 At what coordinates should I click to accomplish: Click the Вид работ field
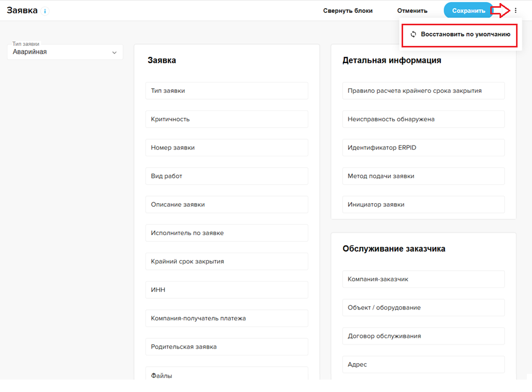pos(226,176)
